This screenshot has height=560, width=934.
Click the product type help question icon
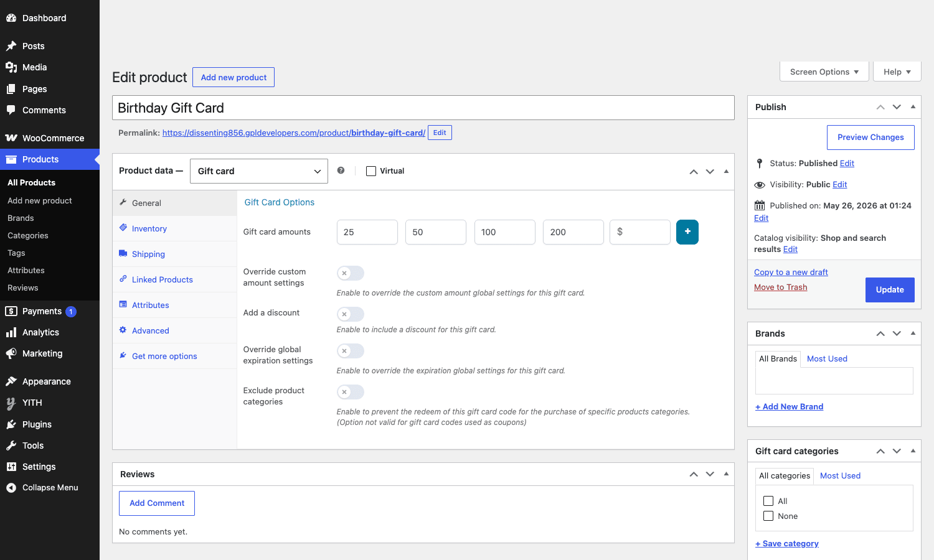tap(341, 170)
